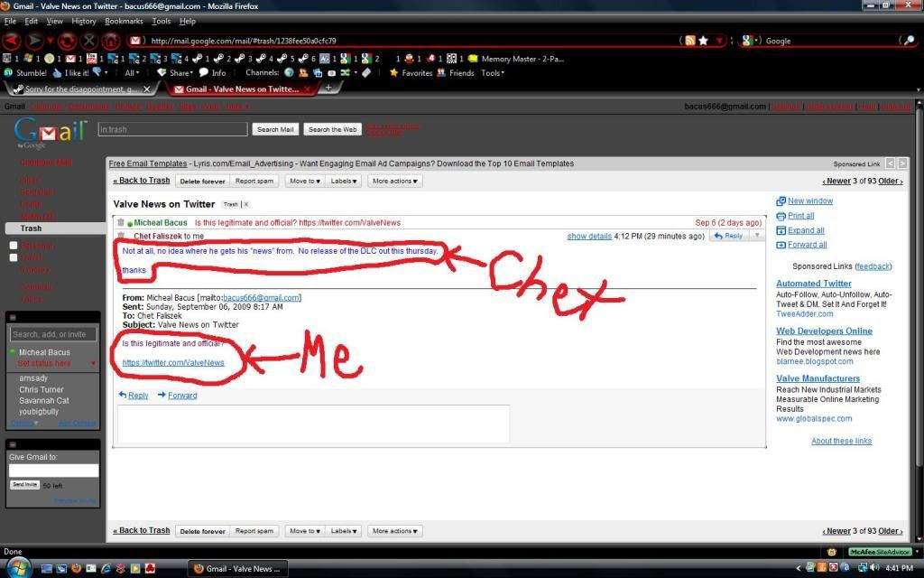
Task: Open the Automated Twitter sponsored link
Action: pos(813,284)
